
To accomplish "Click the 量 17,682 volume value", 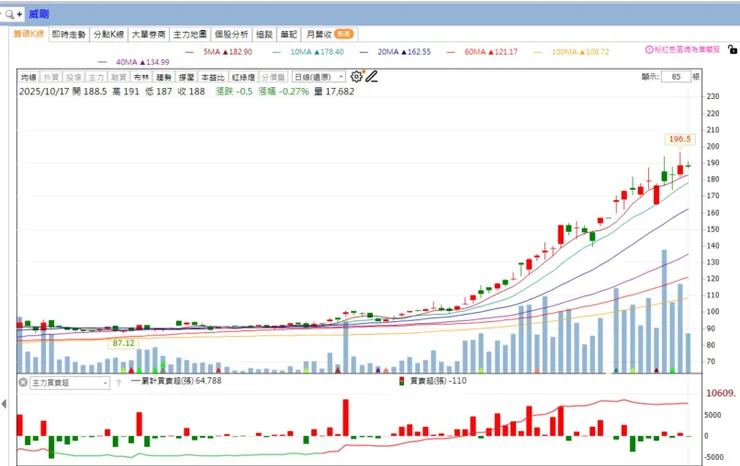I will [x=334, y=92].
